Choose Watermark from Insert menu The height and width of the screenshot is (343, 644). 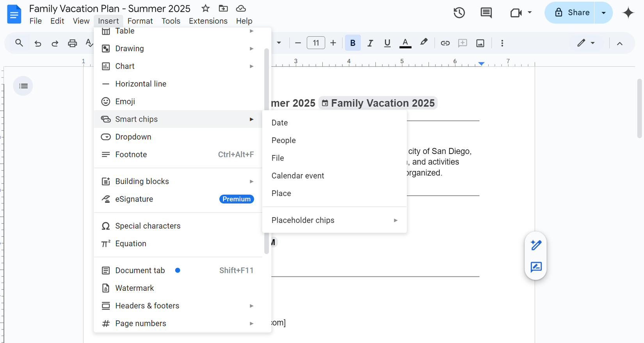(135, 288)
